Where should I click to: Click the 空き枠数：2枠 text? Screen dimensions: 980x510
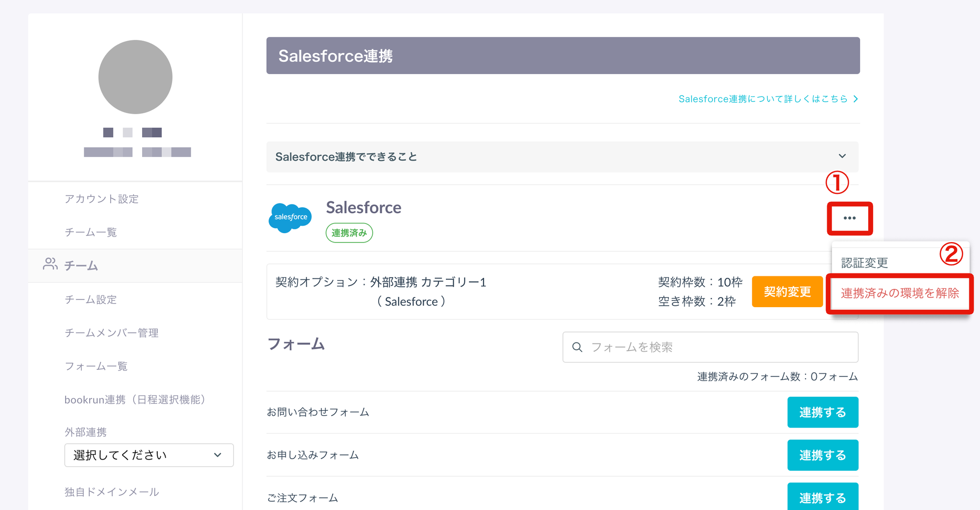(x=697, y=301)
